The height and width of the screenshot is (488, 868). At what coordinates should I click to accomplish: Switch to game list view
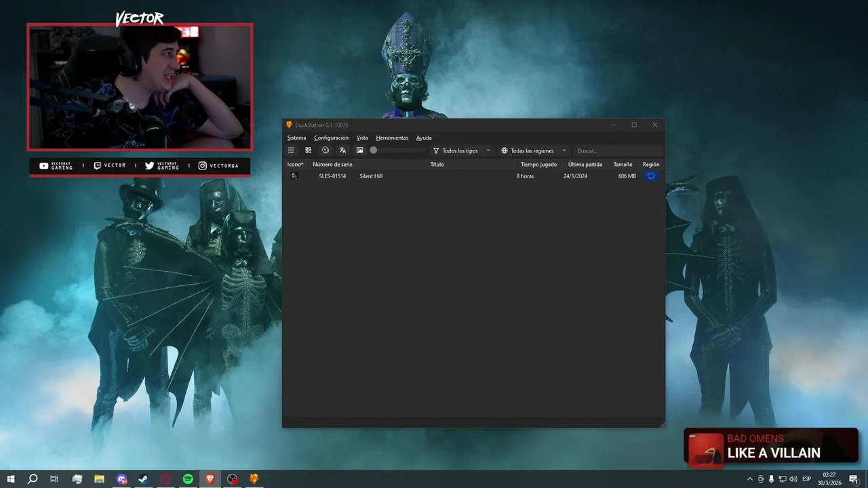(x=291, y=150)
